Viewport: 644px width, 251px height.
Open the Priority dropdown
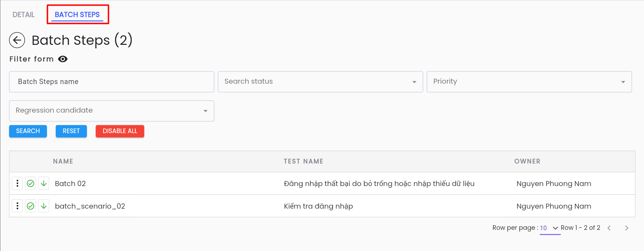(x=529, y=82)
